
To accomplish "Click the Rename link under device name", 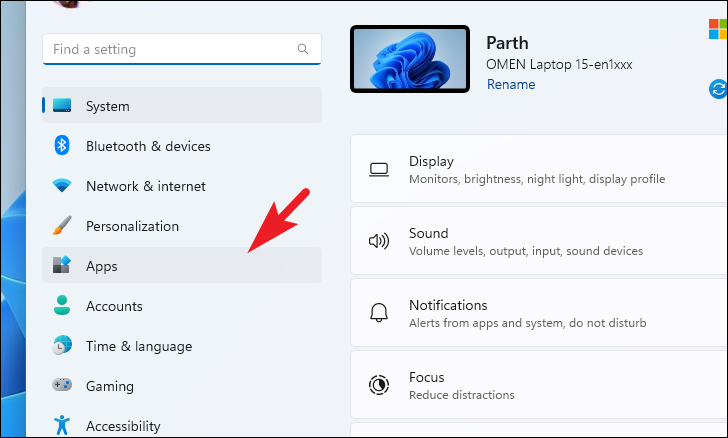I will [x=511, y=84].
